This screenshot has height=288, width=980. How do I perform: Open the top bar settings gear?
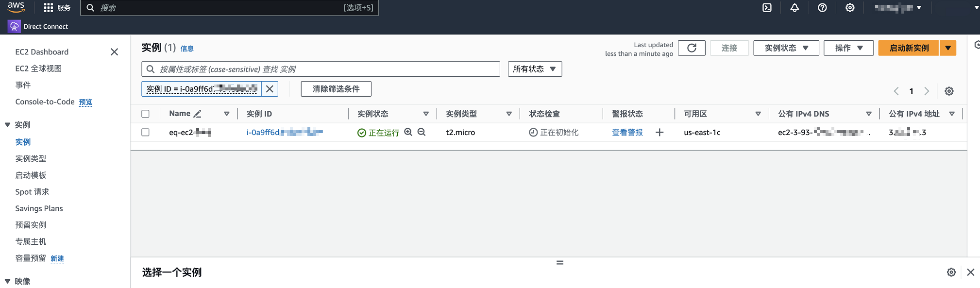click(850, 8)
